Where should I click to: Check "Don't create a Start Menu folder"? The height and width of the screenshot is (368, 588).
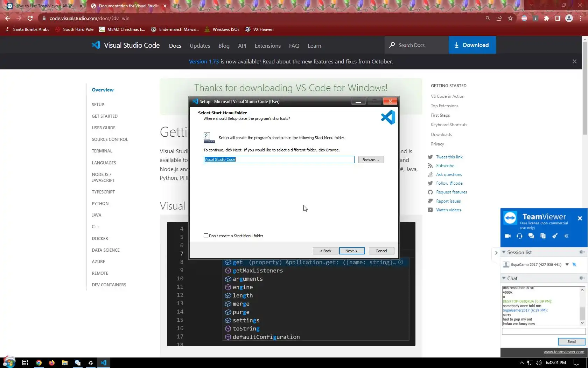[206, 236]
